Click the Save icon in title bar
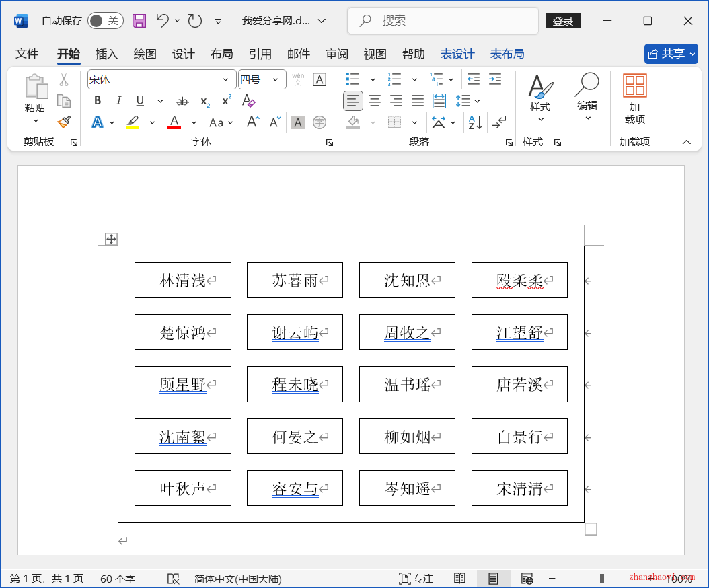 [139, 21]
